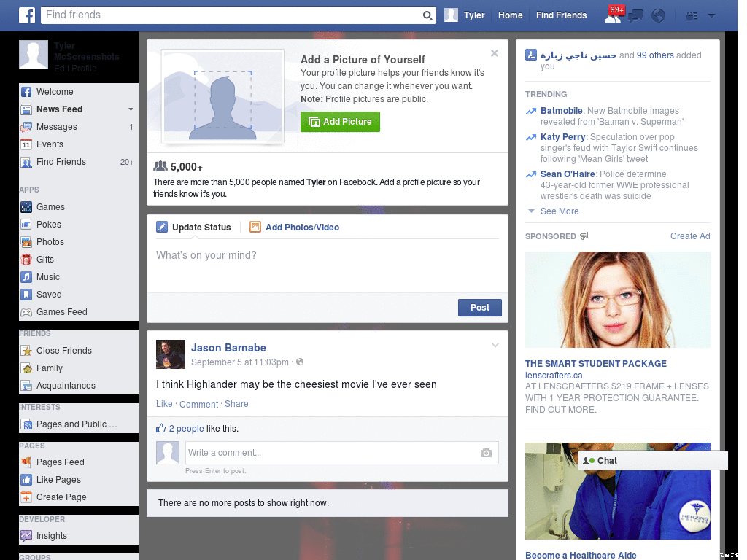Open Tyler profile in top bar
This screenshot has width=747, height=560.
[465, 15]
